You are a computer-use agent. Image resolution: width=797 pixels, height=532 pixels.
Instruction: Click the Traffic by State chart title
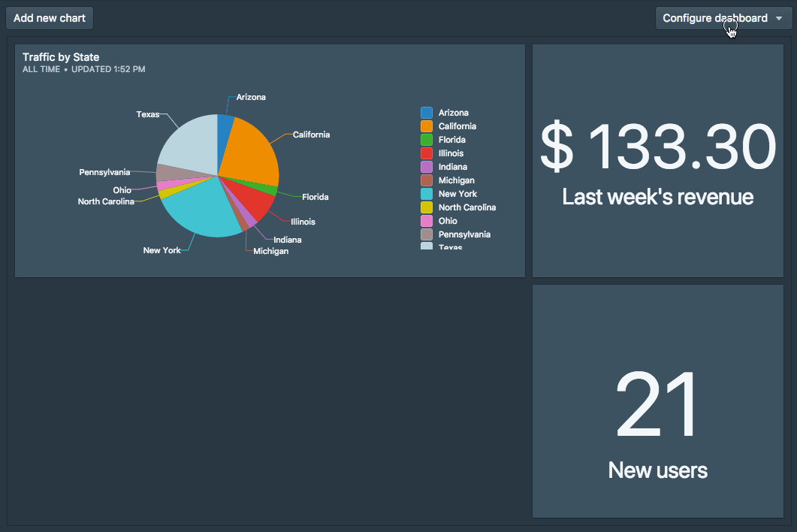(61, 57)
